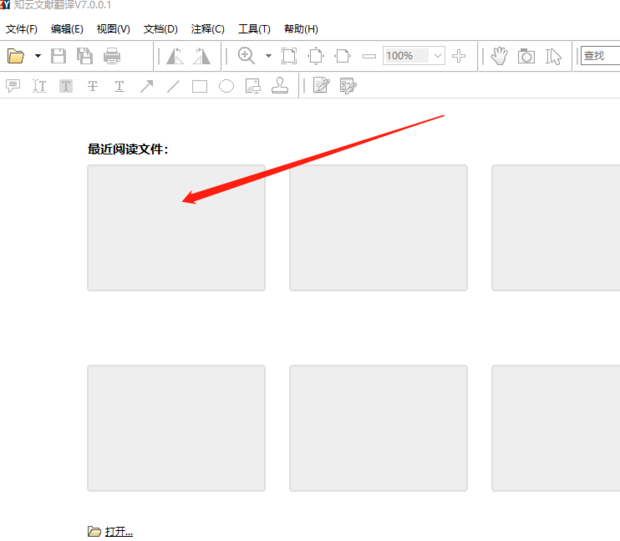Select the stamp tool
Screen dimensions: 620x541
(x=280, y=85)
